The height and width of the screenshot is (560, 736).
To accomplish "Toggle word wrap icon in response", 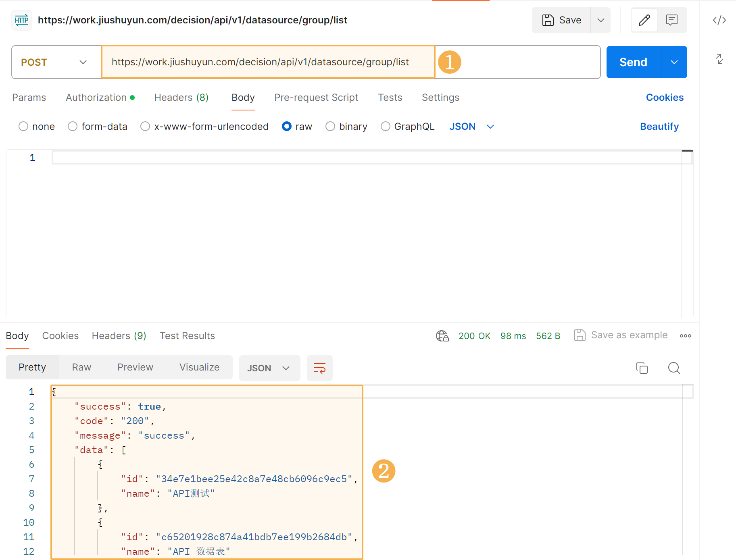I will coord(319,368).
